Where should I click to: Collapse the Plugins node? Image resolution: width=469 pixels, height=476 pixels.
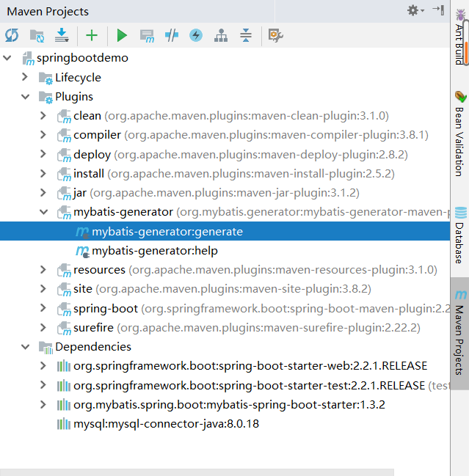[x=26, y=97]
